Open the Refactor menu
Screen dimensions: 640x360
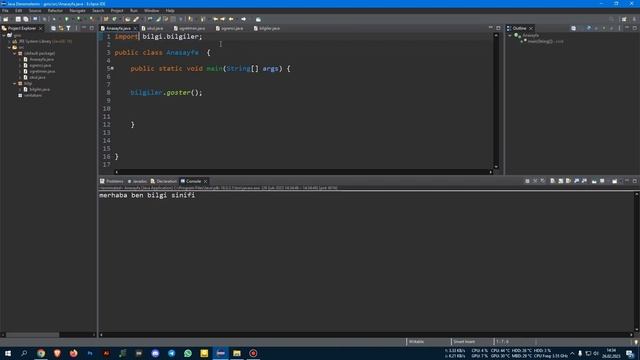point(55,11)
